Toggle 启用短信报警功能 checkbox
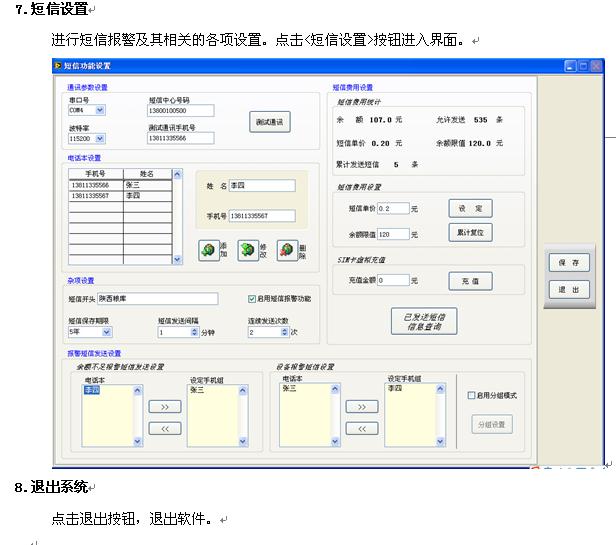 [x=251, y=299]
